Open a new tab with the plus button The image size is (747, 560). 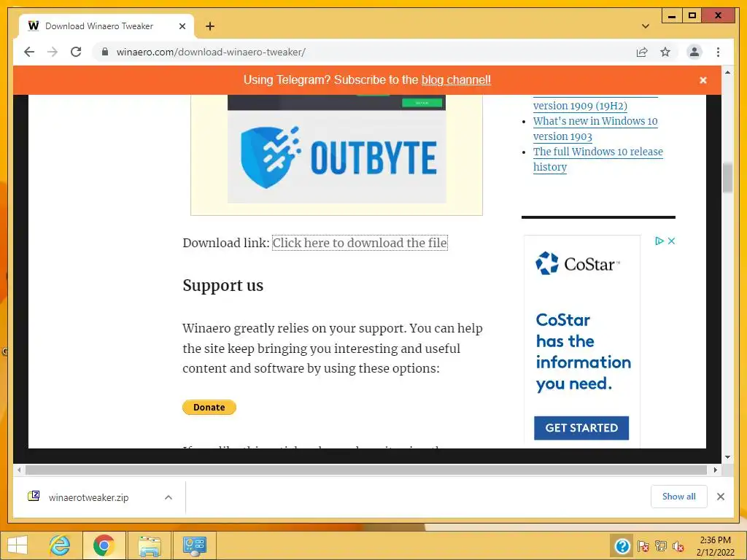pyautogui.click(x=210, y=26)
